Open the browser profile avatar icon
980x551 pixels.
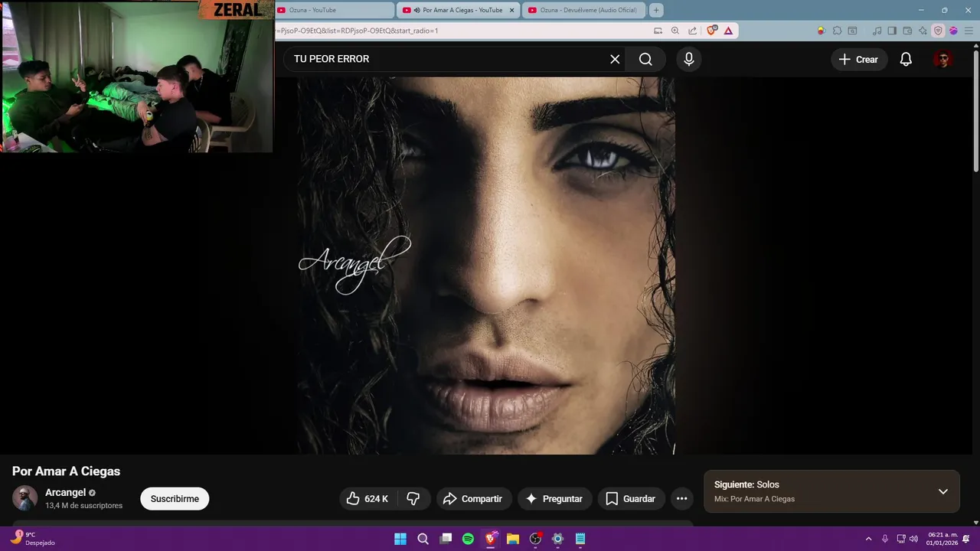tap(953, 31)
